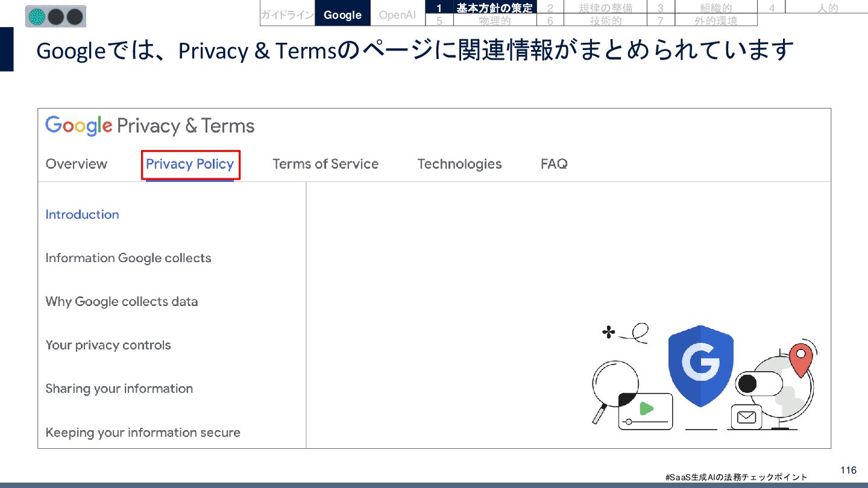Screen dimensions: 868x488
Task: Click the Introduction sidebar link
Action: (x=82, y=214)
